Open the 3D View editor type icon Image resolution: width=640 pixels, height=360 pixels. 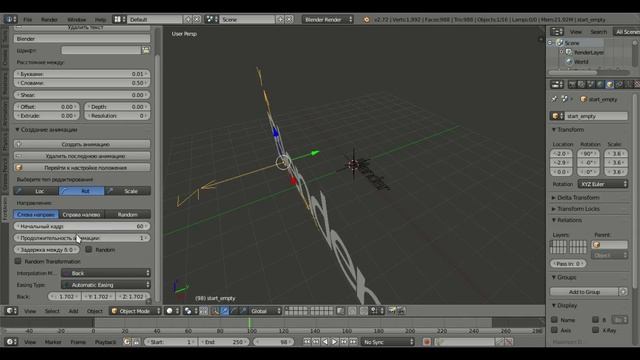[11, 311]
